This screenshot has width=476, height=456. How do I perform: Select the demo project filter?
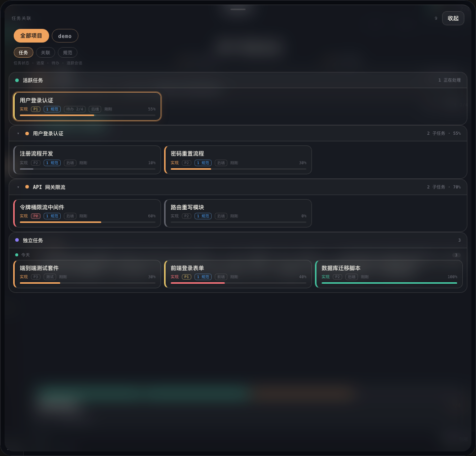[x=65, y=36]
